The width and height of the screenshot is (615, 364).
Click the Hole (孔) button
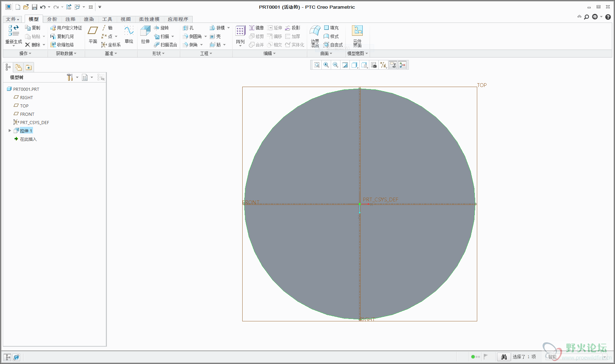point(188,28)
